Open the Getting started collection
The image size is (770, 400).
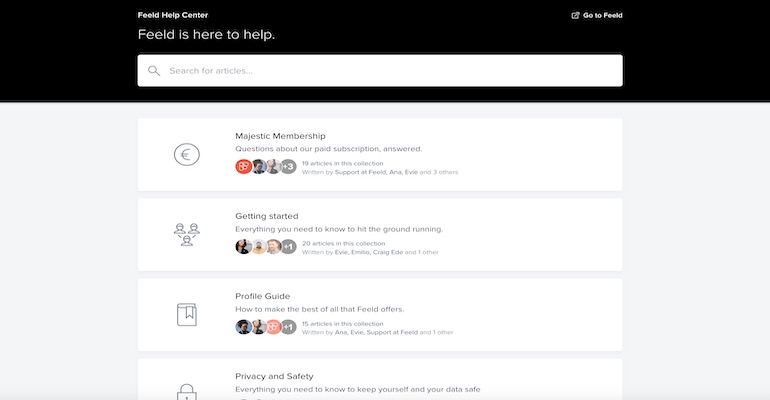(x=380, y=235)
